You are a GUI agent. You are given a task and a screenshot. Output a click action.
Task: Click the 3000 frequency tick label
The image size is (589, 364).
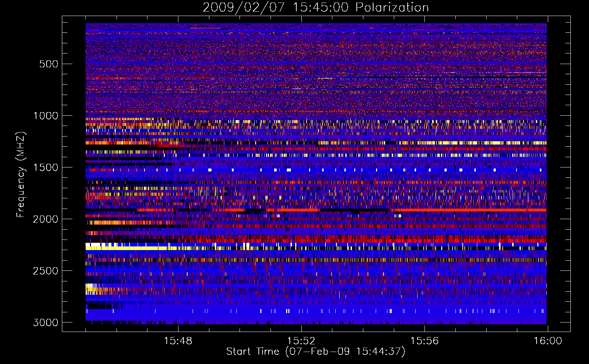46,323
